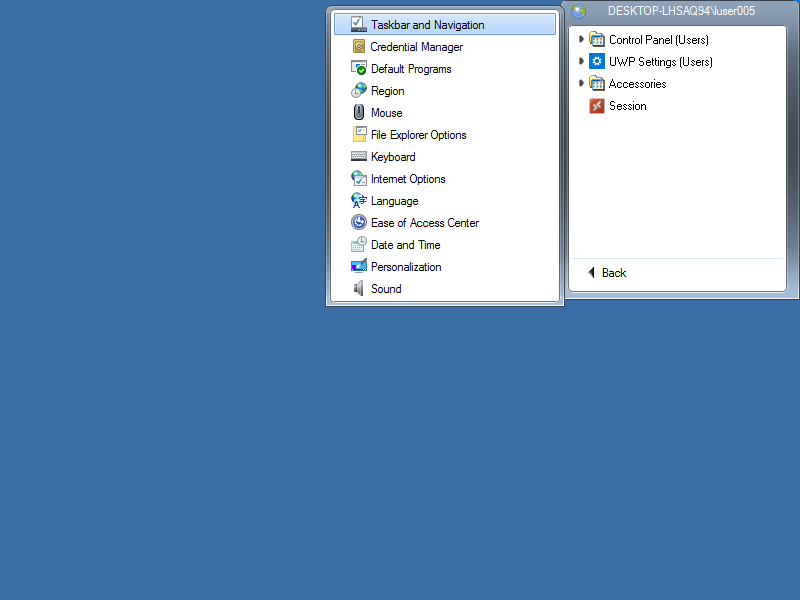
Task: Click the Keyboard icon
Action: click(x=359, y=157)
